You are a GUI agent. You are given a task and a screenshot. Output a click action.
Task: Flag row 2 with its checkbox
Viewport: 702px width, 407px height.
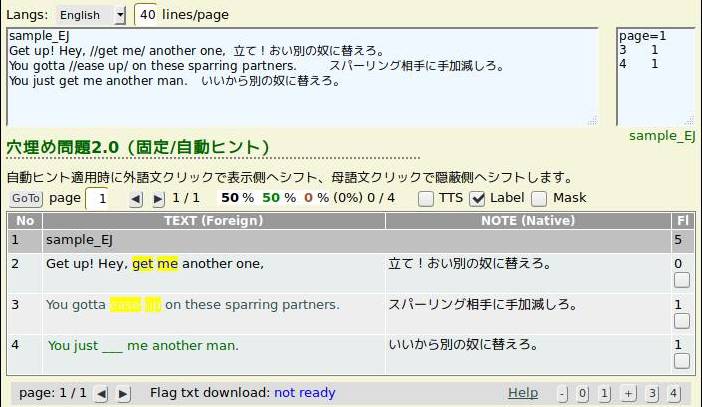(x=682, y=280)
